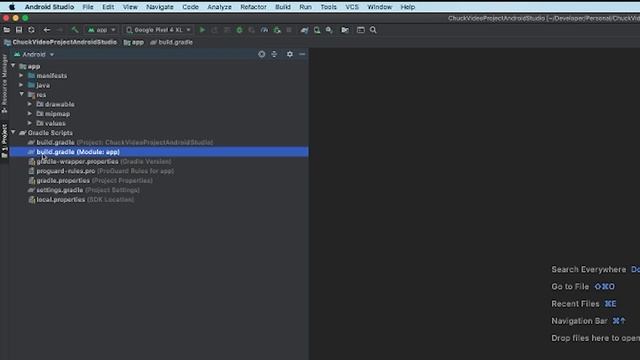This screenshot has width=640, height=360.
Task: Click Collapse All icon in project panel
Action: (274, 54)
